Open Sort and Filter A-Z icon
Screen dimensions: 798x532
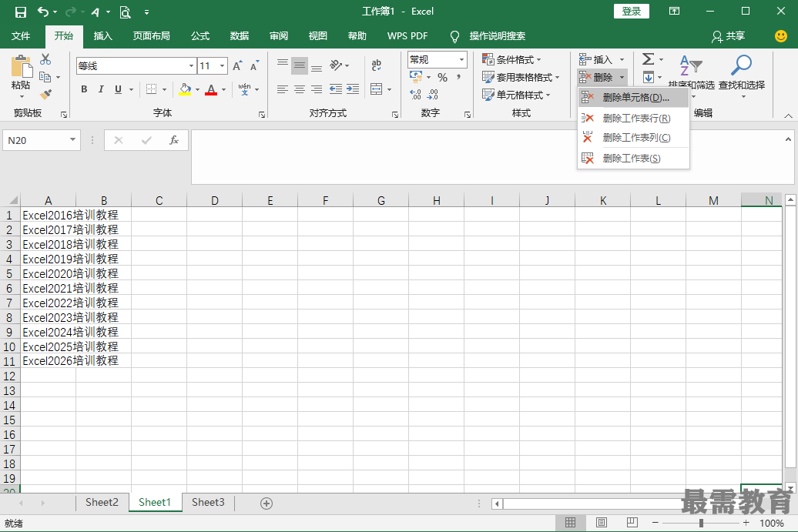[x=691, y=65]
